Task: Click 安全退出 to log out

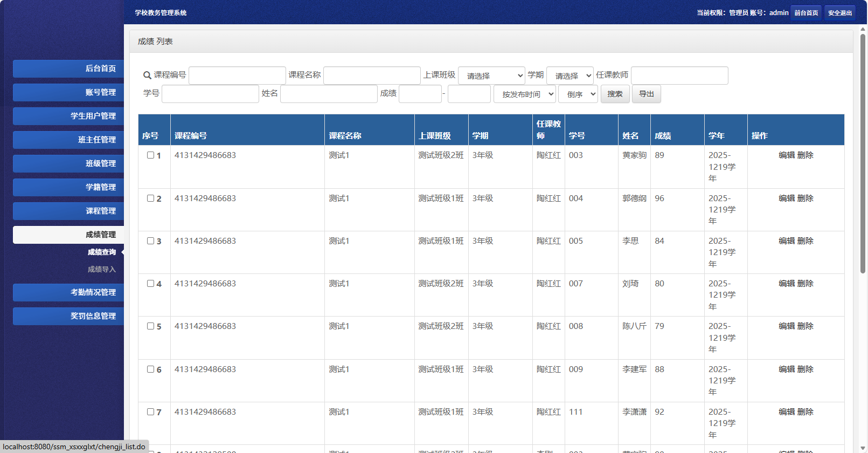Action: coord(839,13)
